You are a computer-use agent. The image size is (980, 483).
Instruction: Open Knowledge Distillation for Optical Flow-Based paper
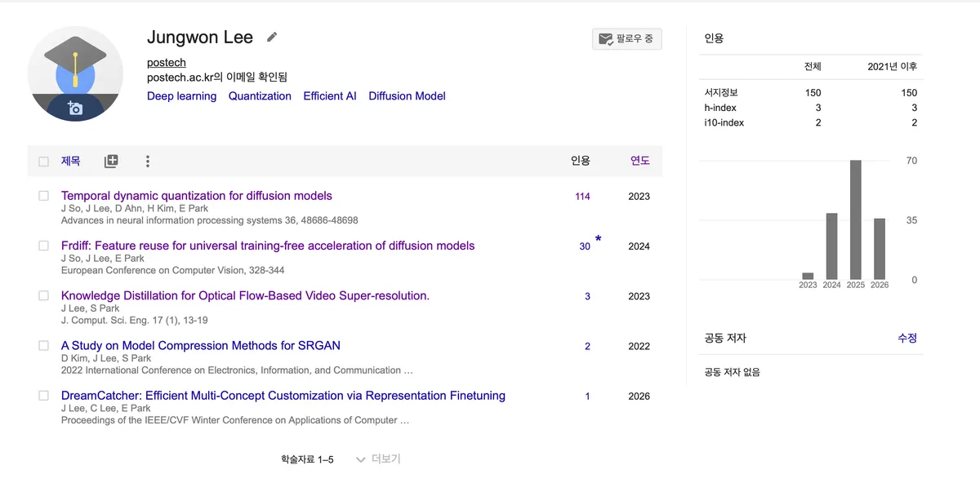245,295
